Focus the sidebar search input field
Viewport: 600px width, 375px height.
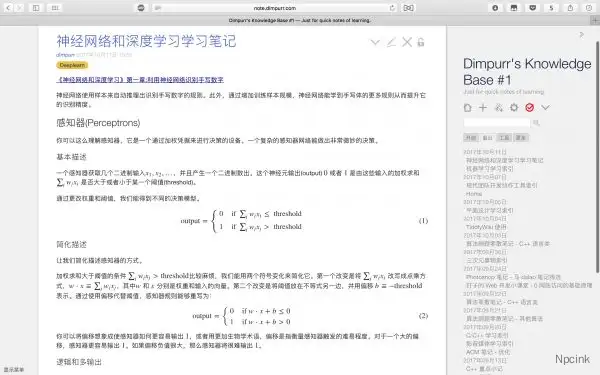[x=497, y=123]
